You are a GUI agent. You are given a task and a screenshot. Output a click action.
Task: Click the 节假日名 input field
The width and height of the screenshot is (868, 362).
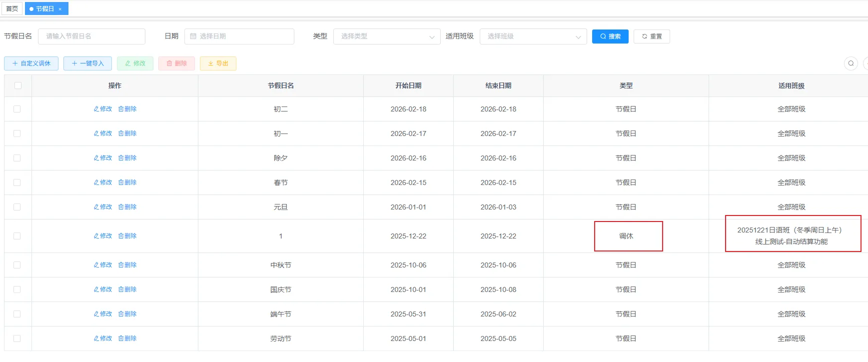click(x=91, y=36)
